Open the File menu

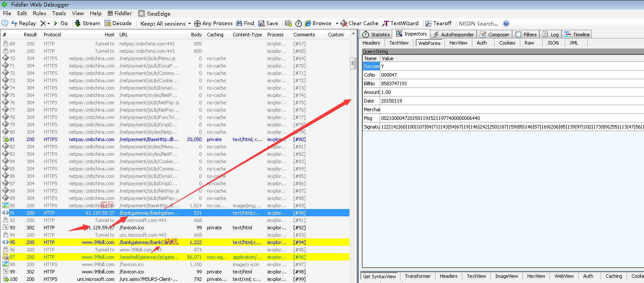click(7, 13)
